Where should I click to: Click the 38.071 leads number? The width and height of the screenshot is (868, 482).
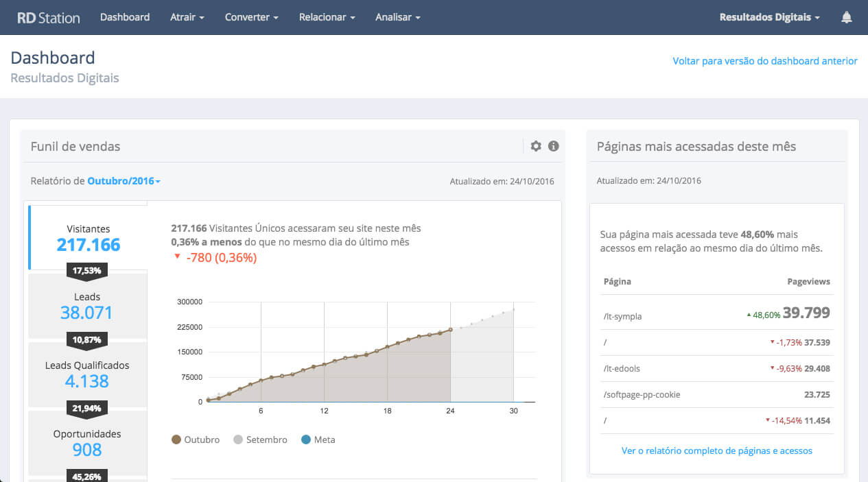(86, 313)
